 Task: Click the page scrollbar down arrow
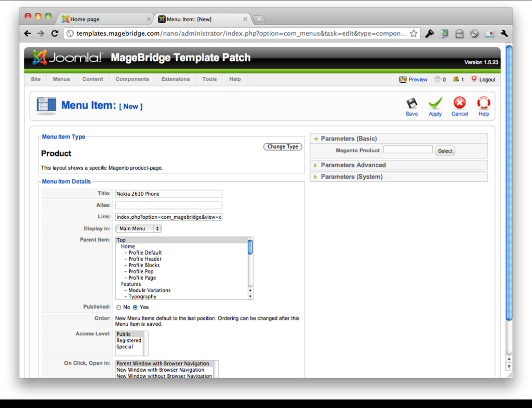coord(509,367)
